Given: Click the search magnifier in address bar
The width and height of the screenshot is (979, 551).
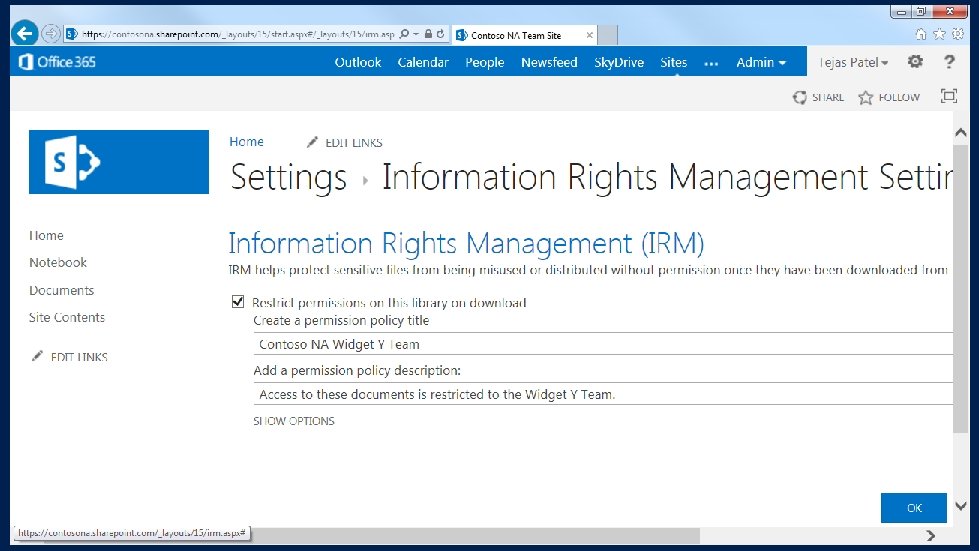Looking at the screenshot, I should click(x=405, y=34).
